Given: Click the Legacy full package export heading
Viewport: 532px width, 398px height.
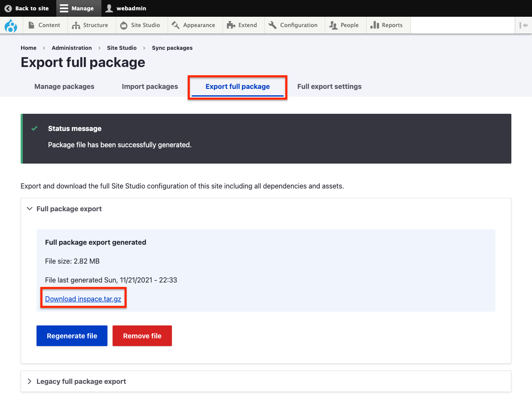Looking at the screenshot, I should coord(81,381).
